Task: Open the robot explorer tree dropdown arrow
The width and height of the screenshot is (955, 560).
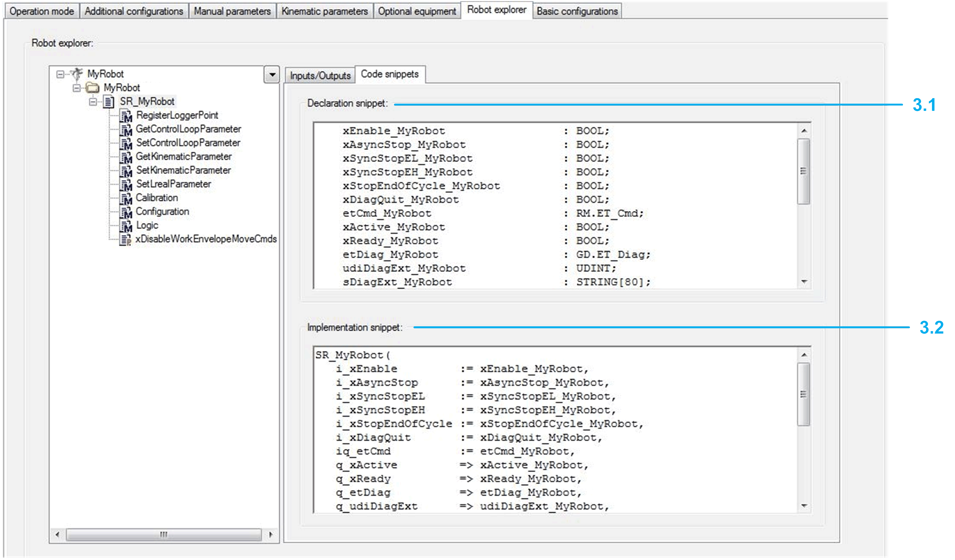Action: (272, 75)
